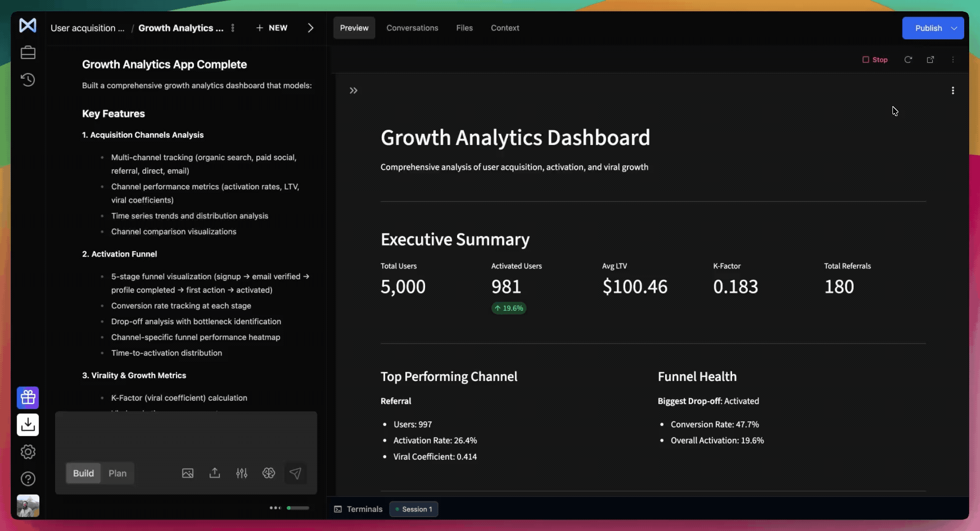Click the image attach icon in chat box
Viewport: 980px width, 531px height.
187,473
